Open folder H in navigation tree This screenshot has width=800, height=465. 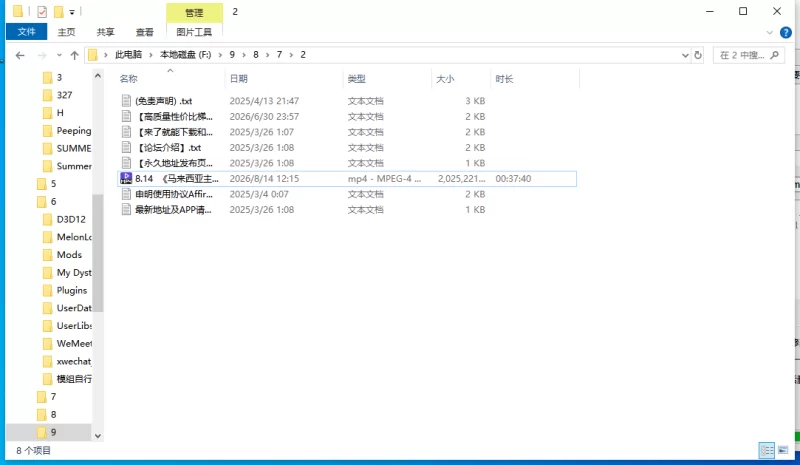[x=60, y=113]
